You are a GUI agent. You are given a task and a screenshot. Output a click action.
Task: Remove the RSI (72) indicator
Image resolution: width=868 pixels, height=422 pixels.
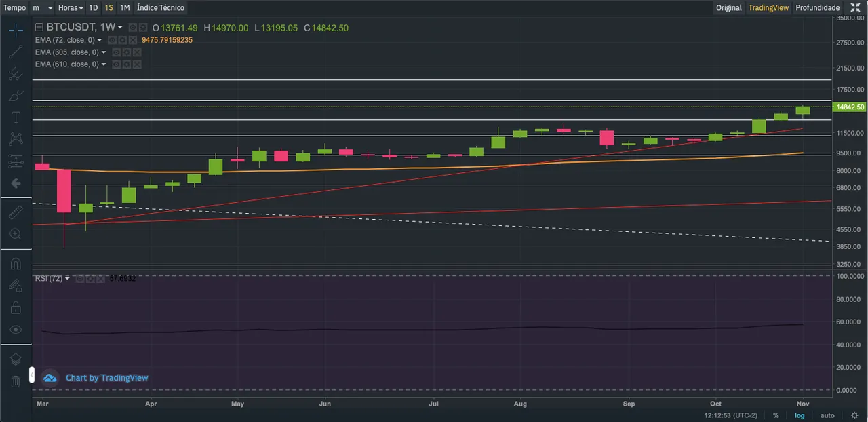coord(100,279)
